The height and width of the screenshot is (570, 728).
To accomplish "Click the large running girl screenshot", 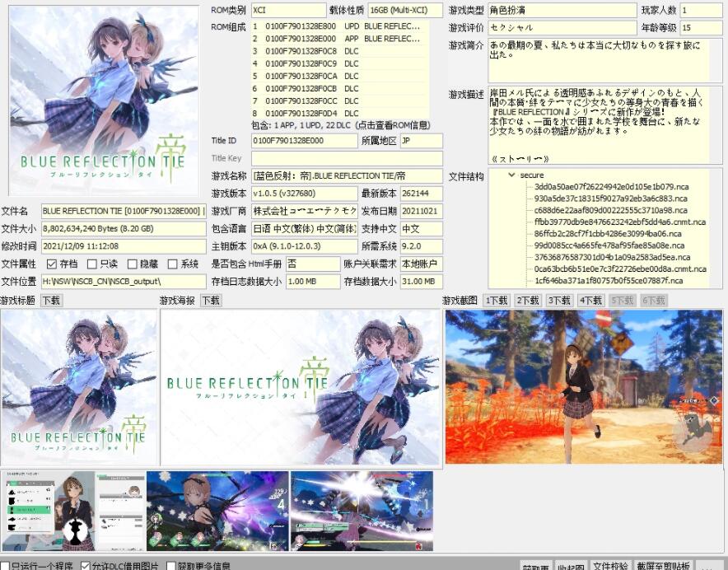I will [584, 386].
